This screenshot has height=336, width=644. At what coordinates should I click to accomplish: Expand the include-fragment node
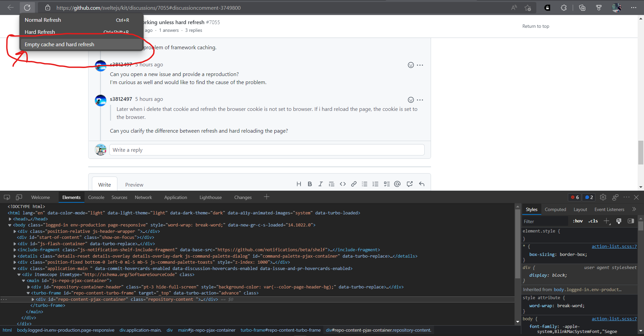(15, 250)
